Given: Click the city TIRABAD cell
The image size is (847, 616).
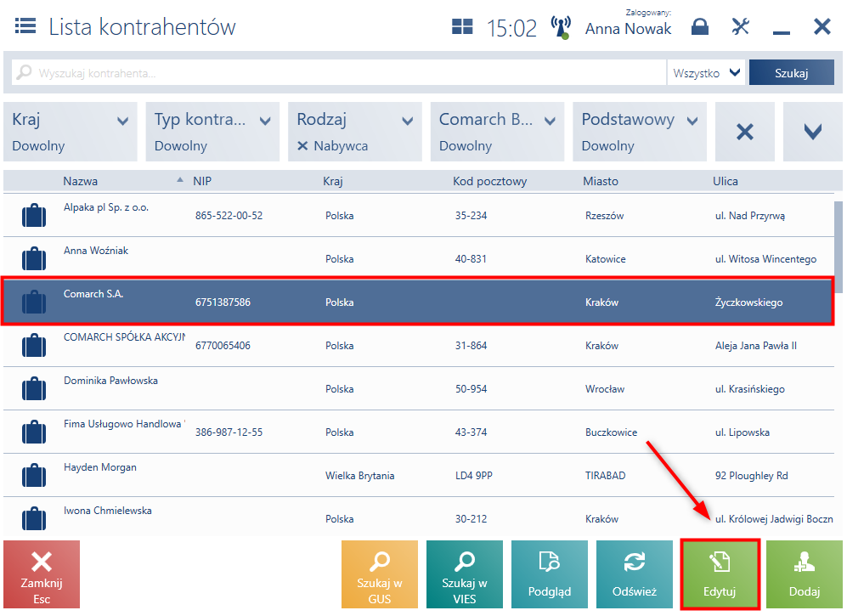Looking at the screenshot, I should 605,476.
